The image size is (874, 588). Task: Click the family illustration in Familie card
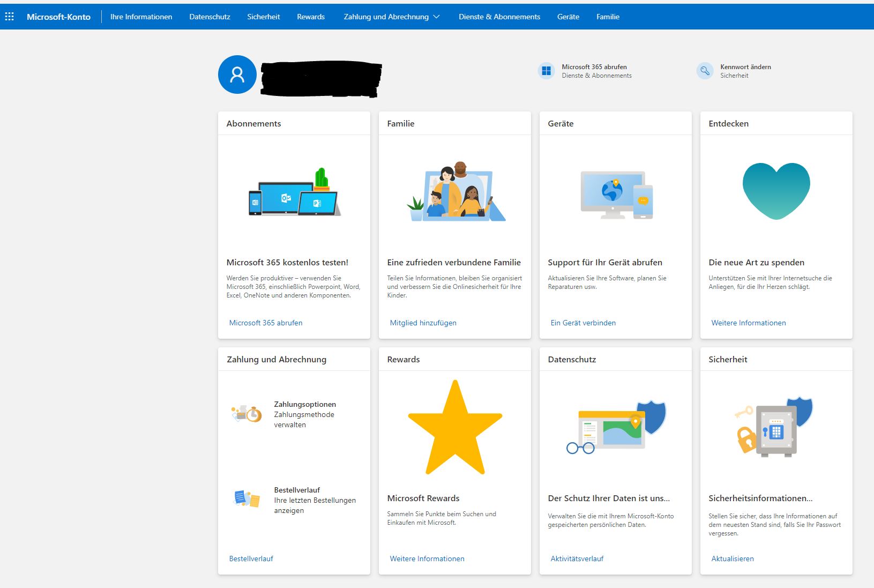[455, 191]
